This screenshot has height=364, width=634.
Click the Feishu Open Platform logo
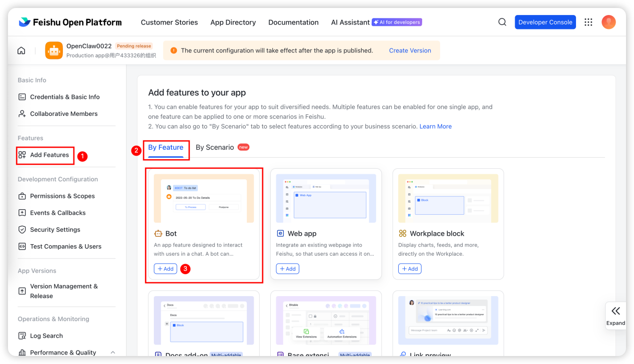point(70,22)
